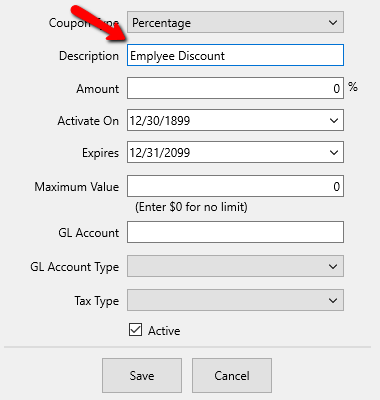Open the Activate On date picker

[235, 120]
